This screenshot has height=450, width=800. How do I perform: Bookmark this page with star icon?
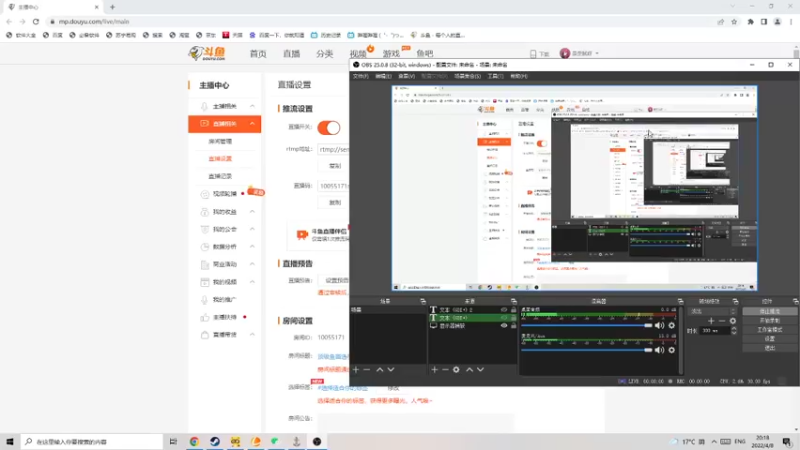coord(734,21)
